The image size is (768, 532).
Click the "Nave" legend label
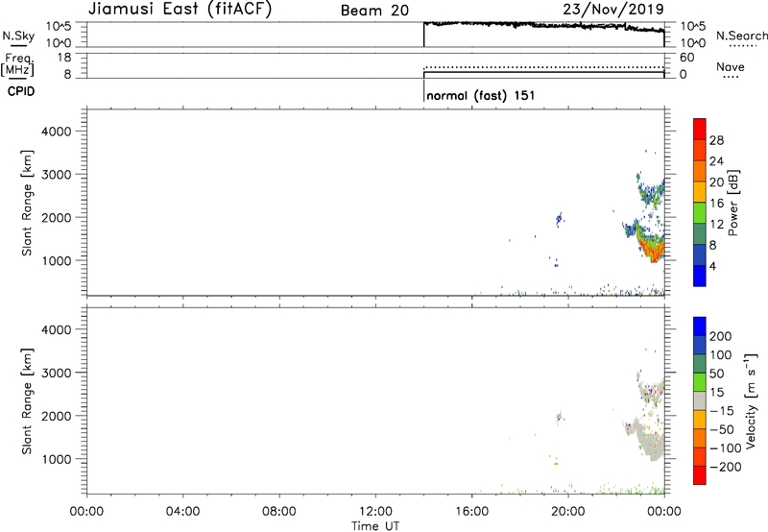[x=731, y=66]
